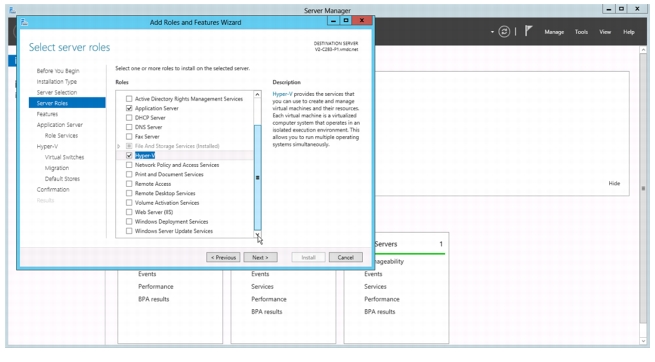Image resolution: width=655 pixels, height=362 pixels.
Task: Go to Migration step
Action: (x=56, y=168)
